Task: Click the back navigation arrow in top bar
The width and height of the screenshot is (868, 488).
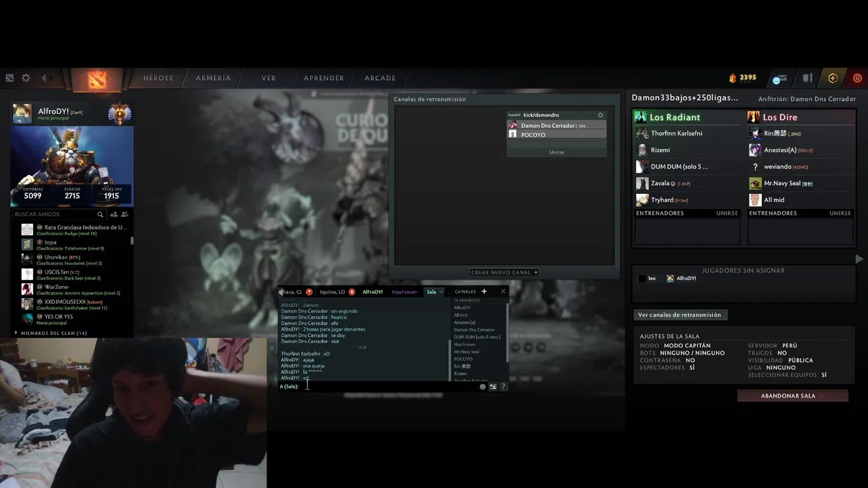Action: pos(44,78)
